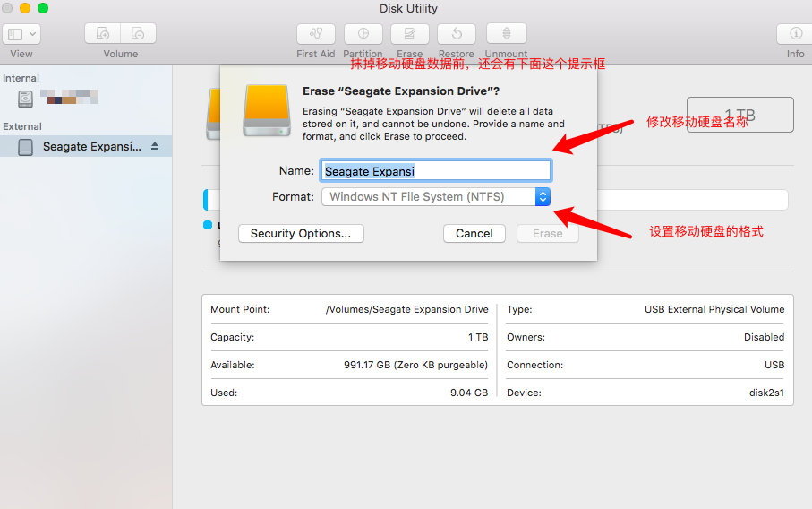Screen dimensions: 812x509
Task: Click the add Volume icon
Action: pyautogui.click(x=103, y=34)
